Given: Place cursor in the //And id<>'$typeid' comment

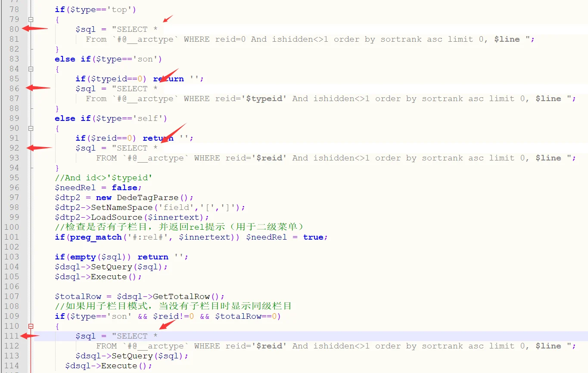Looking at the screenshot, I should coord(103,178).
